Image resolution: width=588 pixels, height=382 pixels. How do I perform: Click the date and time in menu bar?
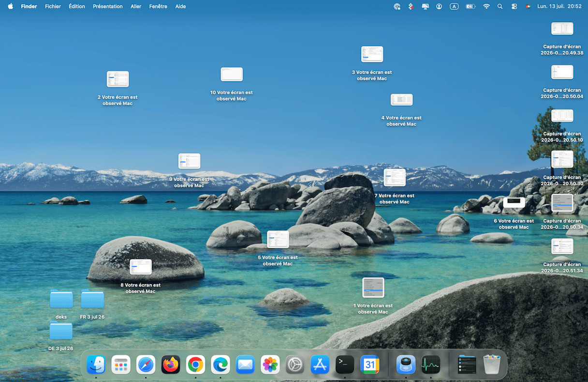tap(559, 6)
